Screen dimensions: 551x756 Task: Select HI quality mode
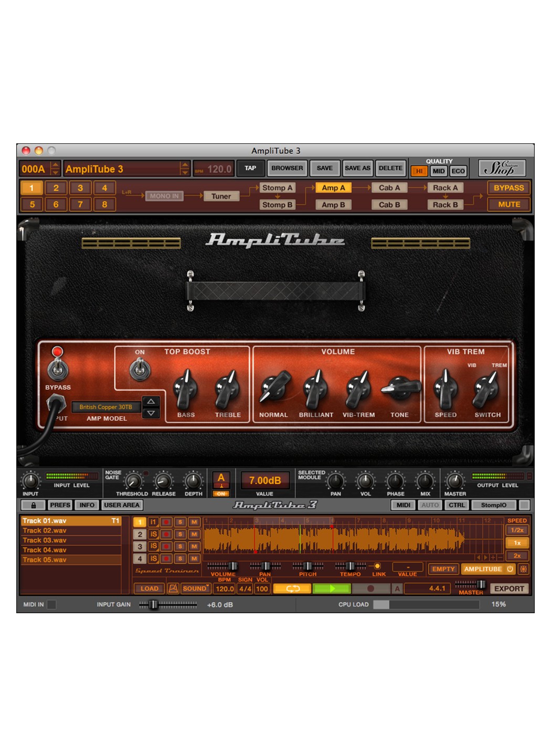(419, 171)
